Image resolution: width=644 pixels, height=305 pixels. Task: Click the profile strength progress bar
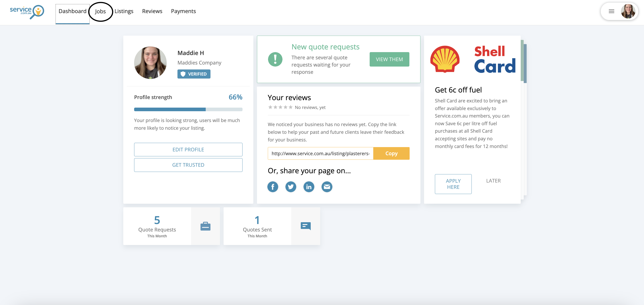pos(188,109)
